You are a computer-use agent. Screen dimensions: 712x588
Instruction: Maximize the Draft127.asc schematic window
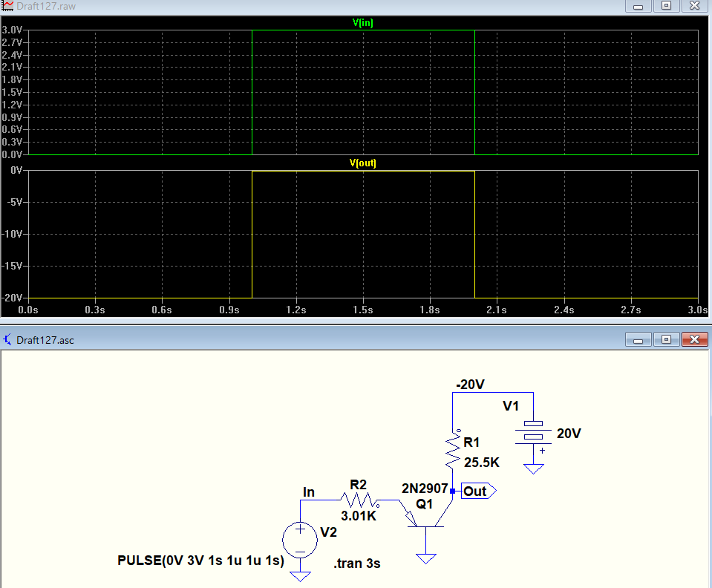pos(666,339)
